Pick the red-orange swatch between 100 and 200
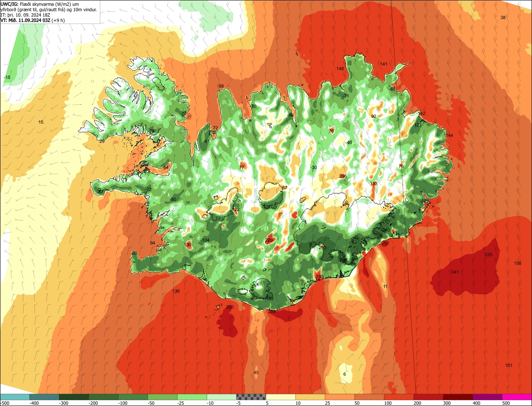532x406 pixels. click(x=399, y=397)
